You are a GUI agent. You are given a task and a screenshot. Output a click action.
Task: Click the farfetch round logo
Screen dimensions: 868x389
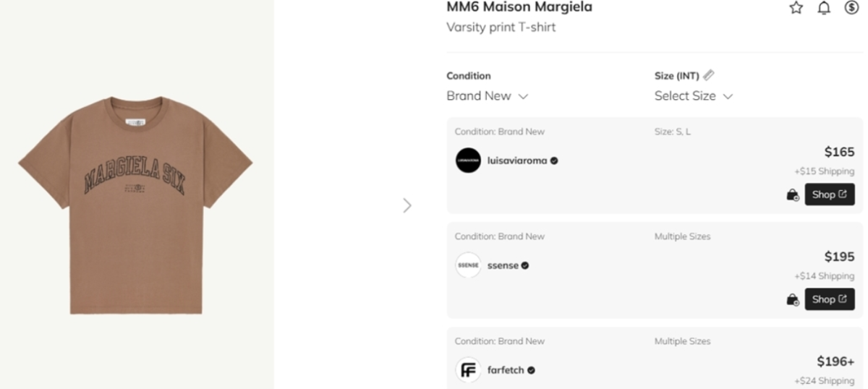pyautogui.click(x=468, y=370)
